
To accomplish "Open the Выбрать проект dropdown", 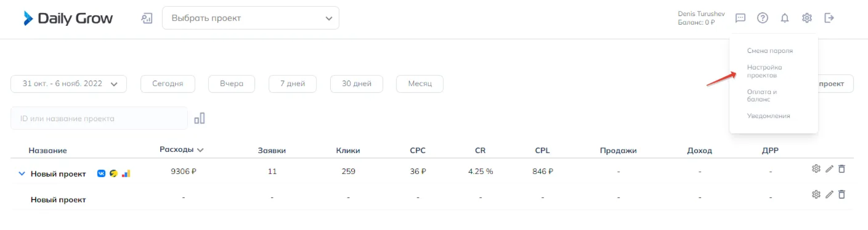I will coord(251,18).
